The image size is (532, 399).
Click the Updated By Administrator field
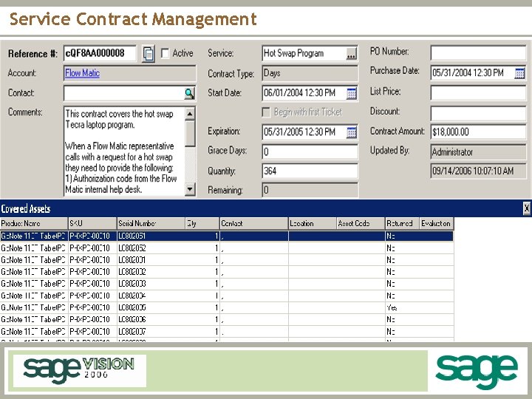click(478, 151)
